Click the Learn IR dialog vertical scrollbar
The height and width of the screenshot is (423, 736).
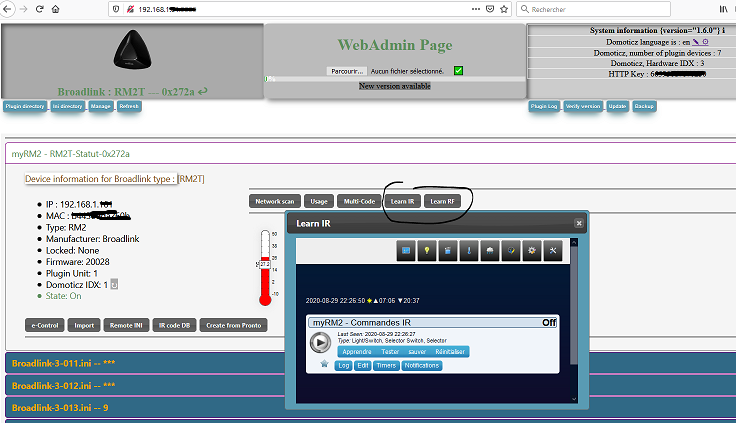(x=574, y=305)
